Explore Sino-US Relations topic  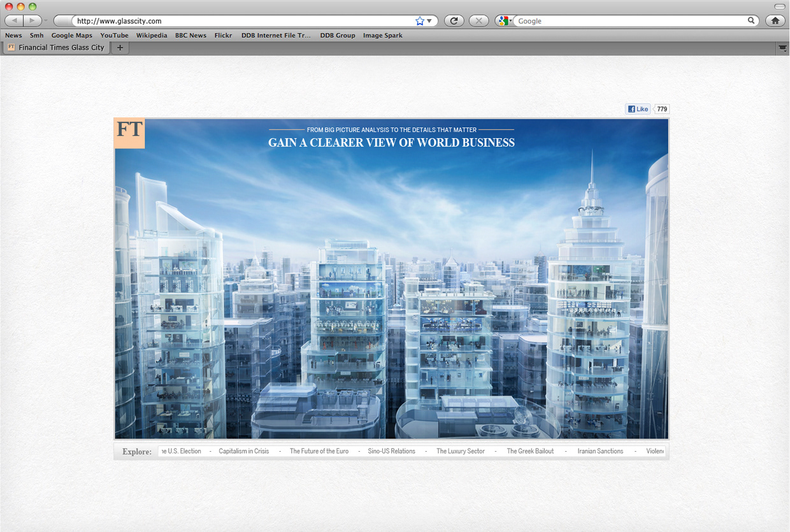tap(391, 451)
